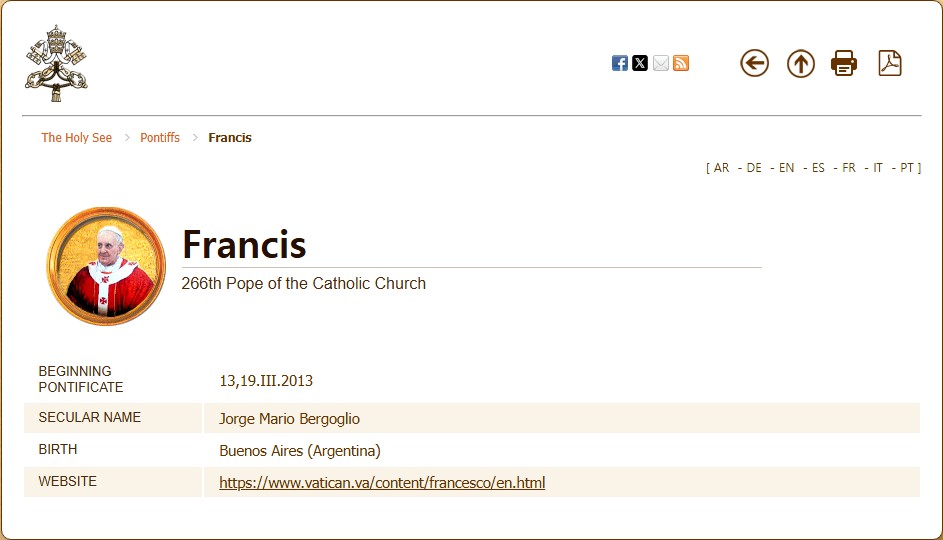Image resolution: width=943 pixels, height=540 pixels.
Task: Switch language to IT
Action: click(x=878, y=168)
